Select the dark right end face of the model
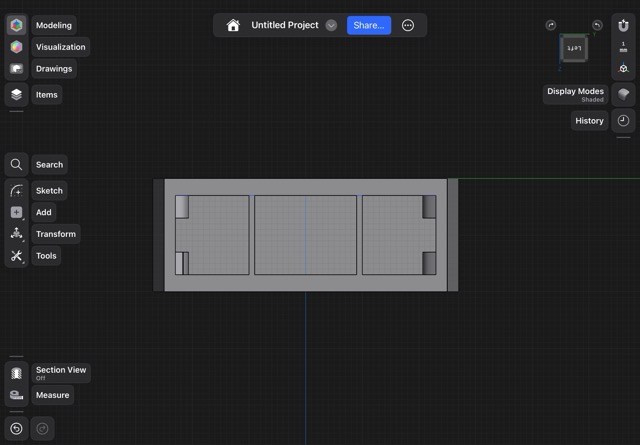Viewport: 640px width, 445px height. pos(453,235)
